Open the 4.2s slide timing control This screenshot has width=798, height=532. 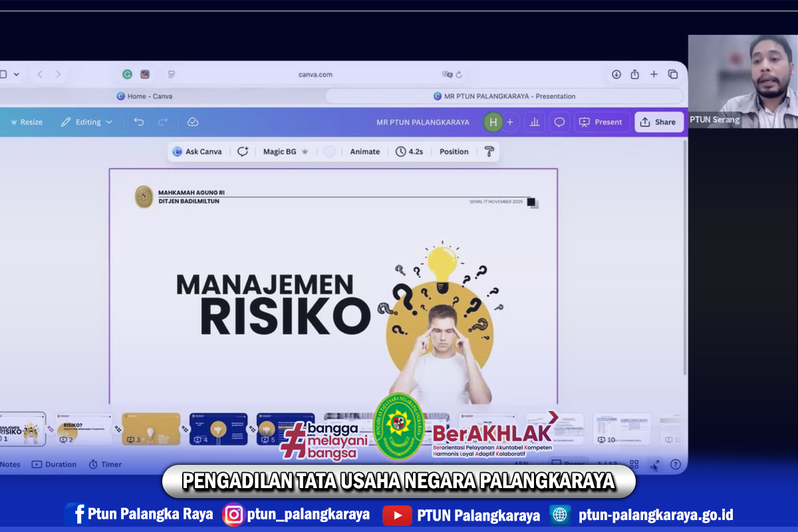(x=409, y=152)
